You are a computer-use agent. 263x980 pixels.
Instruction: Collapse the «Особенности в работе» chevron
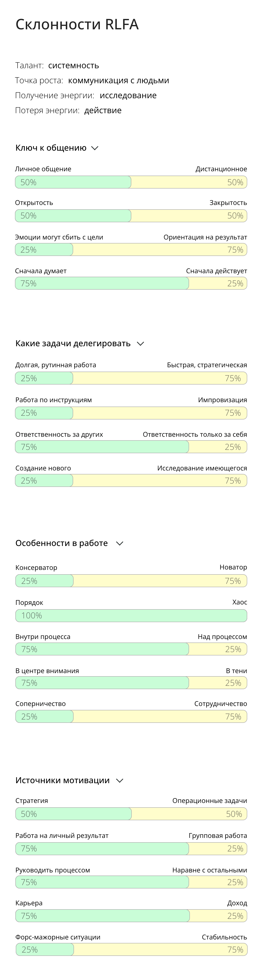click(120, 543)
